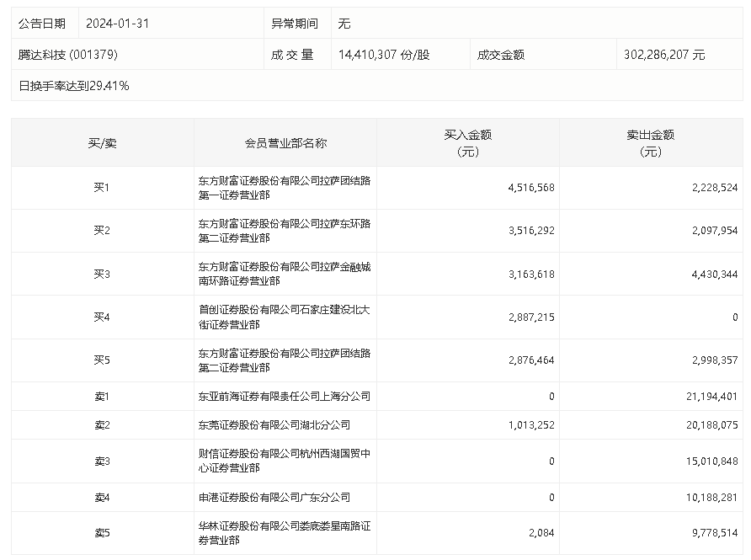Click the 日换手率达到29.41% reason text

[74, 86]
